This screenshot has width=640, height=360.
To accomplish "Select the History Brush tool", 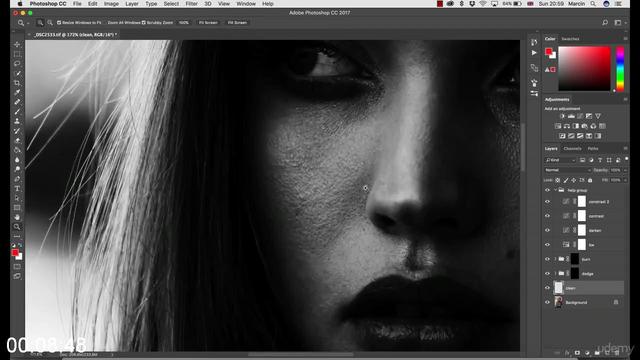I will (x=17, y=131).
